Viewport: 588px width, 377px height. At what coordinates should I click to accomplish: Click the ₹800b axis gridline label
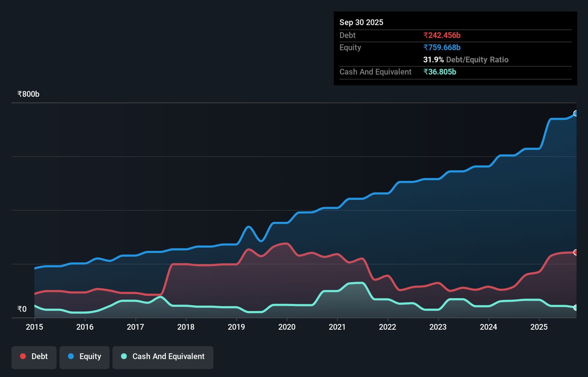point(28,94)
